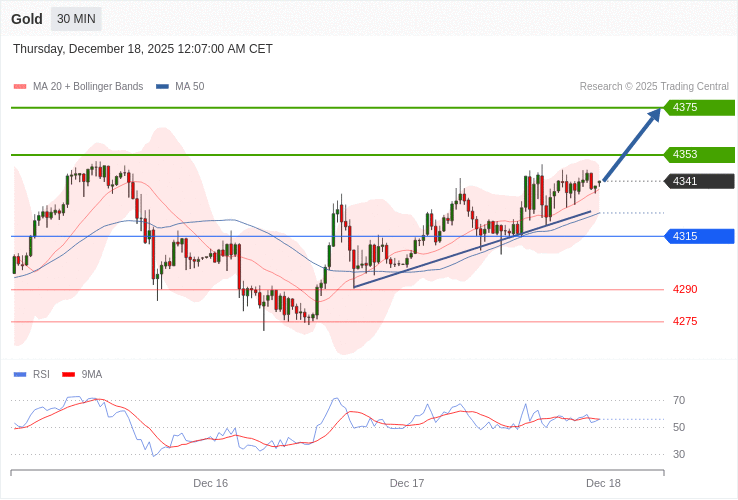Image resolution: width=738 pixels, height=500 pixels.
Task: Select the red 4275 support level label
Action: click(x=685, y=322)
